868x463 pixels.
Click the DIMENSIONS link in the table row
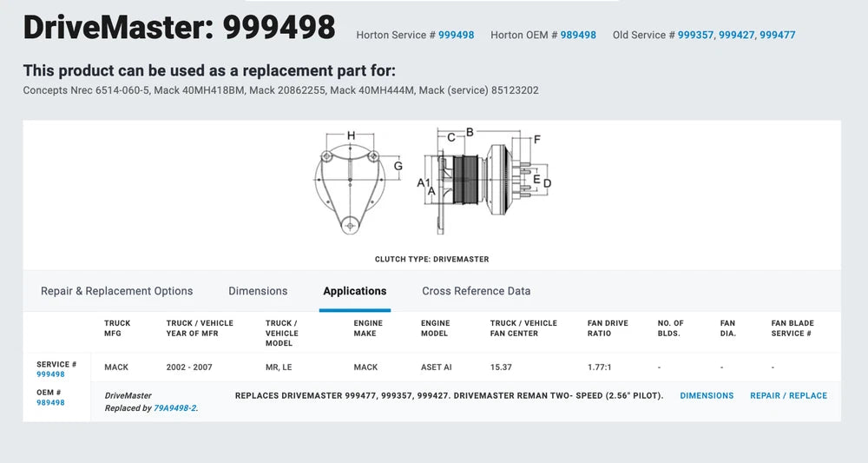point(707,396)
